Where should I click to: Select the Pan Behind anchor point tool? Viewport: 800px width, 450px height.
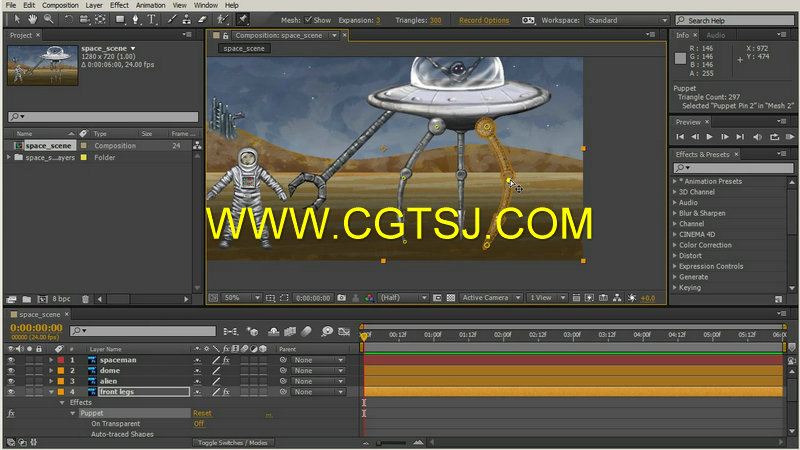pos(101,19)
